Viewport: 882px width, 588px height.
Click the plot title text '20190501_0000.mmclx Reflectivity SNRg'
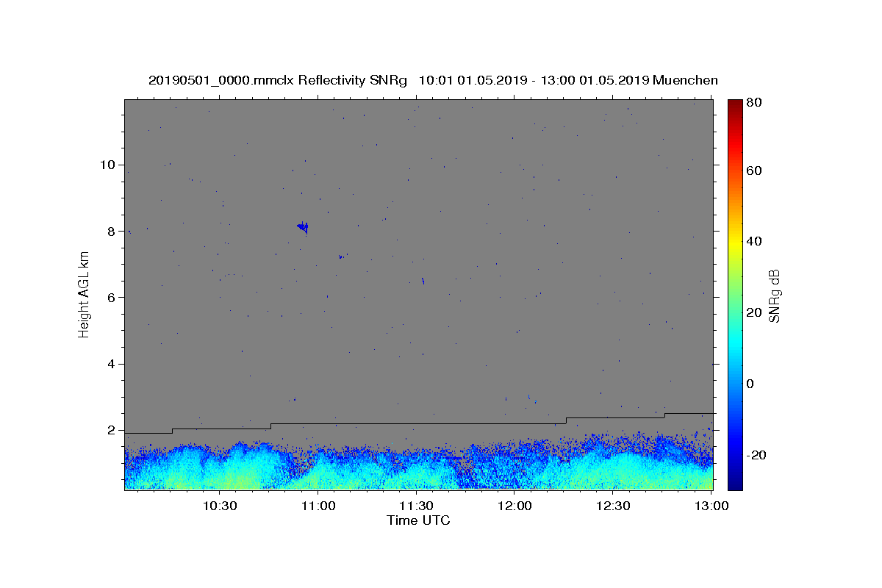[278, 80]
